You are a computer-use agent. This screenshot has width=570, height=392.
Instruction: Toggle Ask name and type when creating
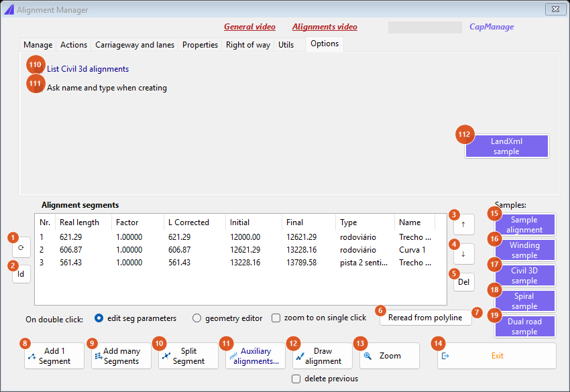[40, 88]
